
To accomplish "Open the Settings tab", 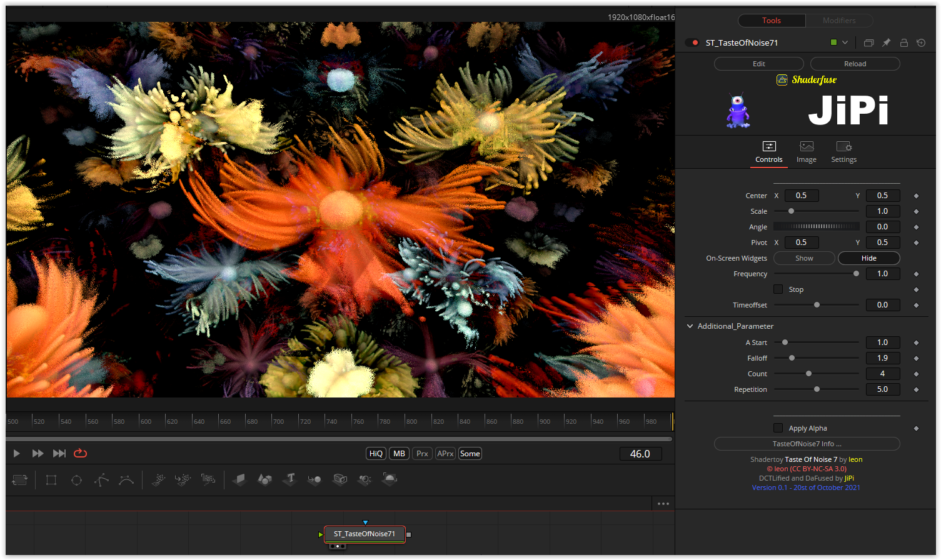I will coord(844,152).
